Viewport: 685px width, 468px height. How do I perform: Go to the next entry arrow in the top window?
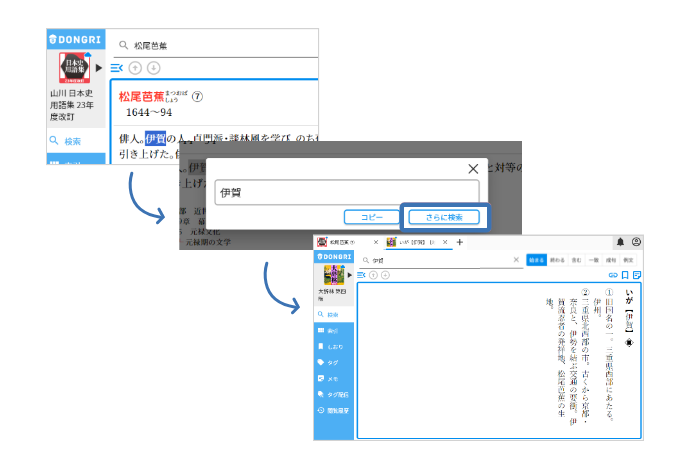[x=153, y=68]
